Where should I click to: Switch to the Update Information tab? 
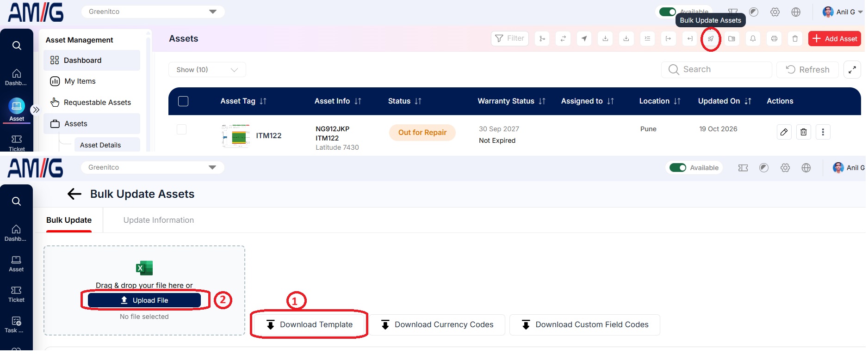point(159,220)
